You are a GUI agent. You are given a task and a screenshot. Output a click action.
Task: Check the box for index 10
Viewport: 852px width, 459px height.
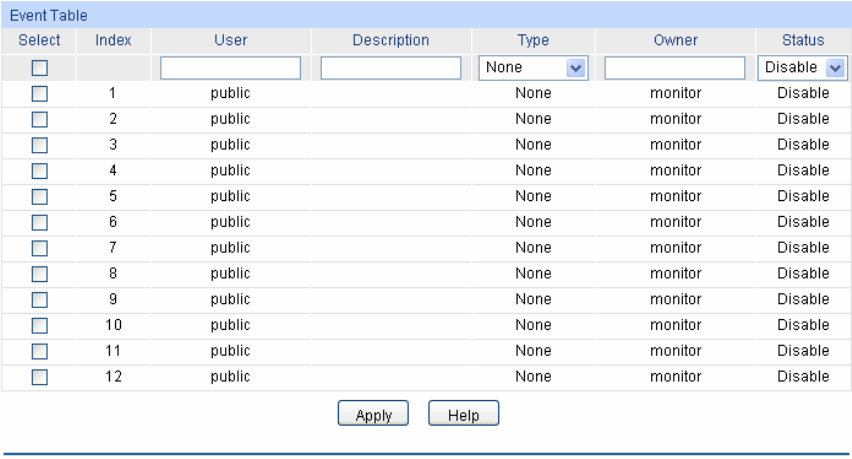pyautogui.click(x=40, y=326)
